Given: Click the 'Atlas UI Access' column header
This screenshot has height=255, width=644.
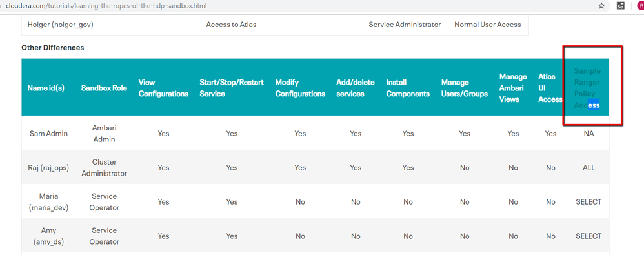Looking at the screenshot, I should 550,88.
